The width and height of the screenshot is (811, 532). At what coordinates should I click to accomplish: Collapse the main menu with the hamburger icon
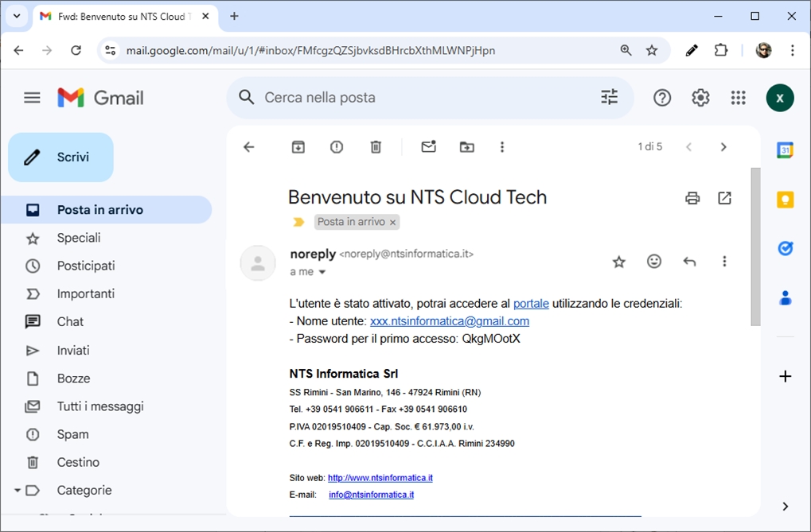[x=32, y=98]
